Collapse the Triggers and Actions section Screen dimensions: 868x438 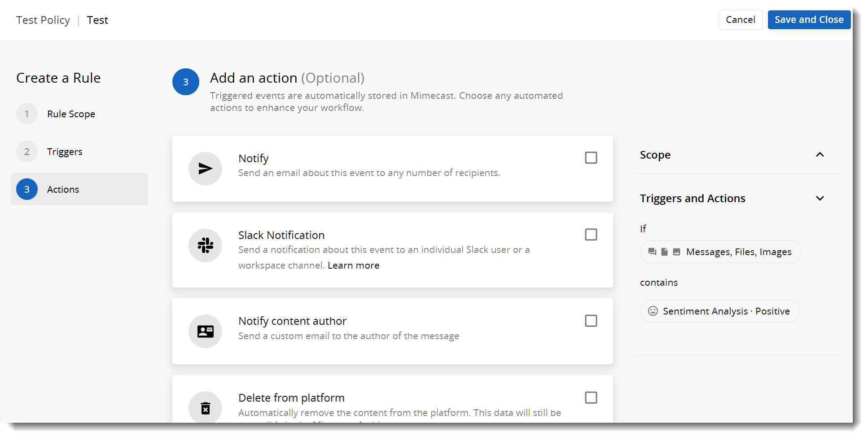click(x=820, y=199)
